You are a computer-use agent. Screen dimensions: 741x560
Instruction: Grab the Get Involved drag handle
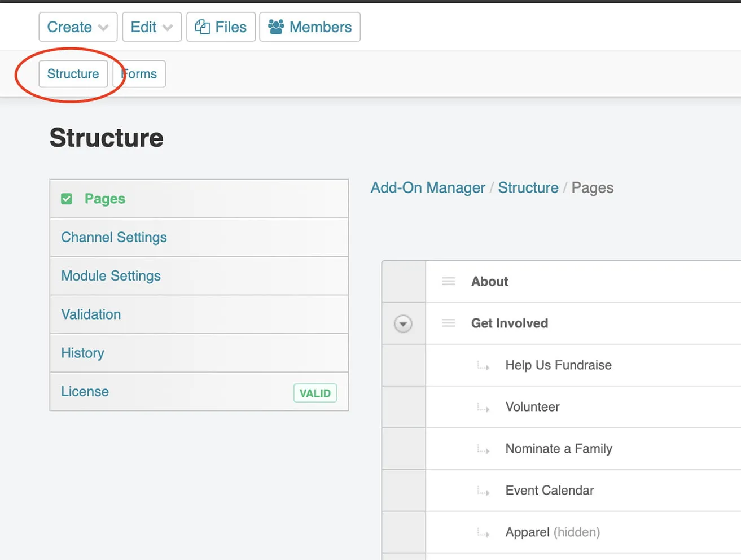point(449,323)
